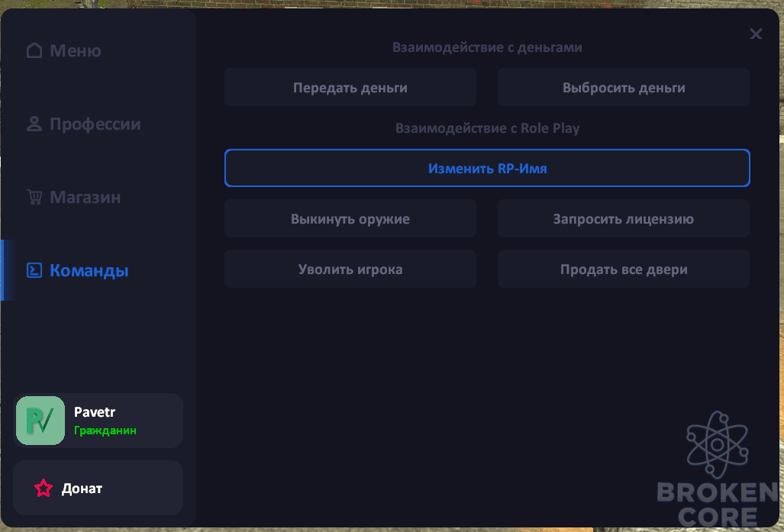This screenshot has height=532, width=784.
Task: Click the person icon beside Профессии
Action: point(34,124)
